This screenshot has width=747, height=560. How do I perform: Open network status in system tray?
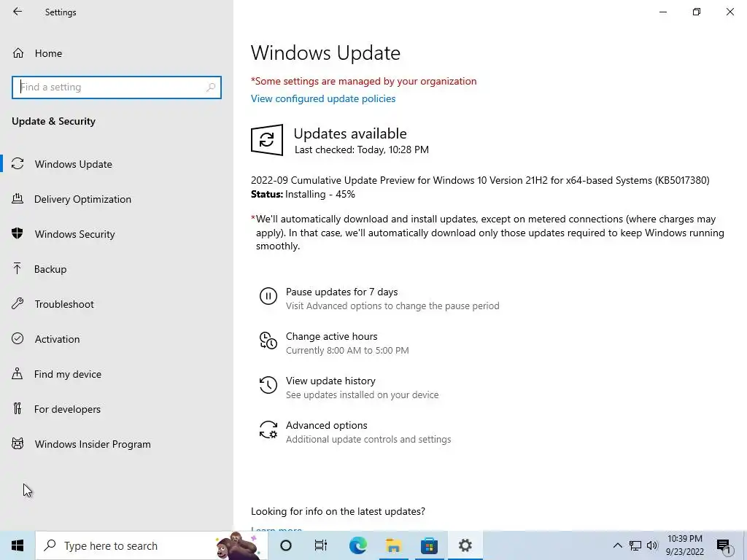pos(635,545)
